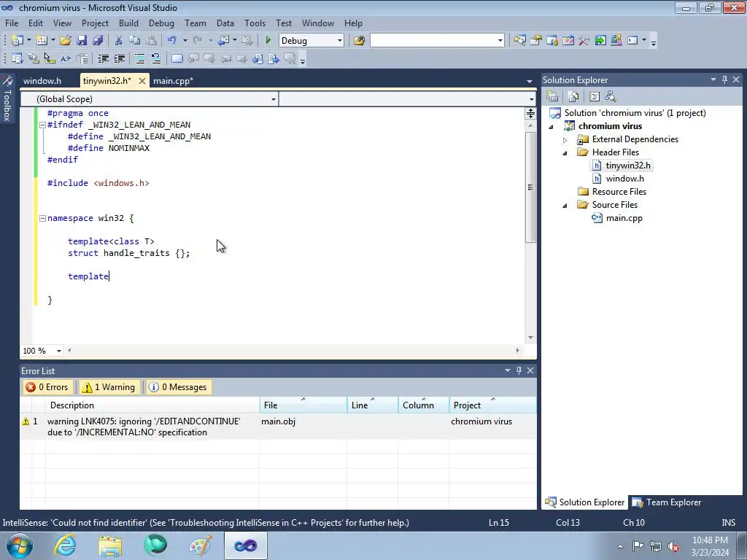
Task: Start debugging with the green arrow
Action: [268, 41]
